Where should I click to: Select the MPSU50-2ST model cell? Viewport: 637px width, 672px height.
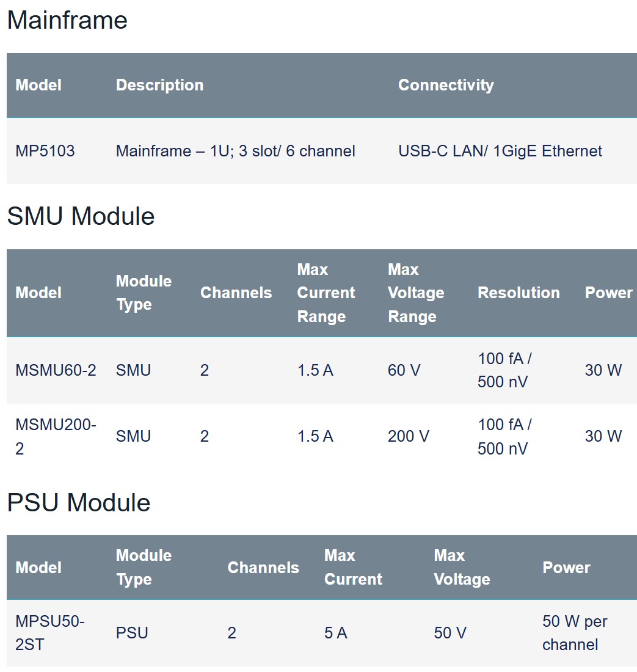point(50,632)
